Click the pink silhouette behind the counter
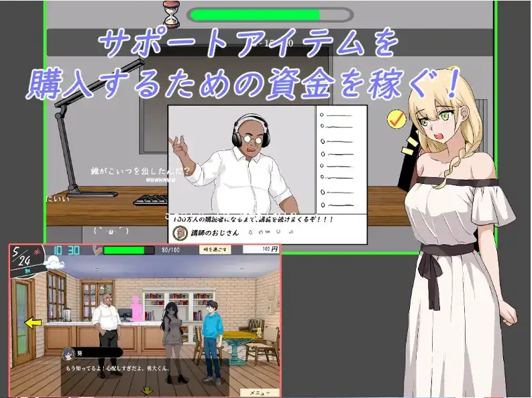 click(x=136, y=309)
